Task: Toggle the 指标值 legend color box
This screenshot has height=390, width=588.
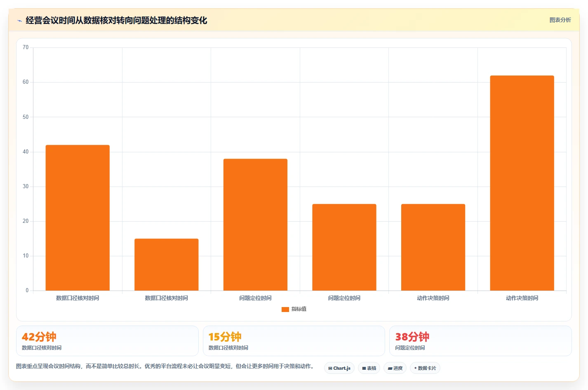Action: (x=285, y=309)
